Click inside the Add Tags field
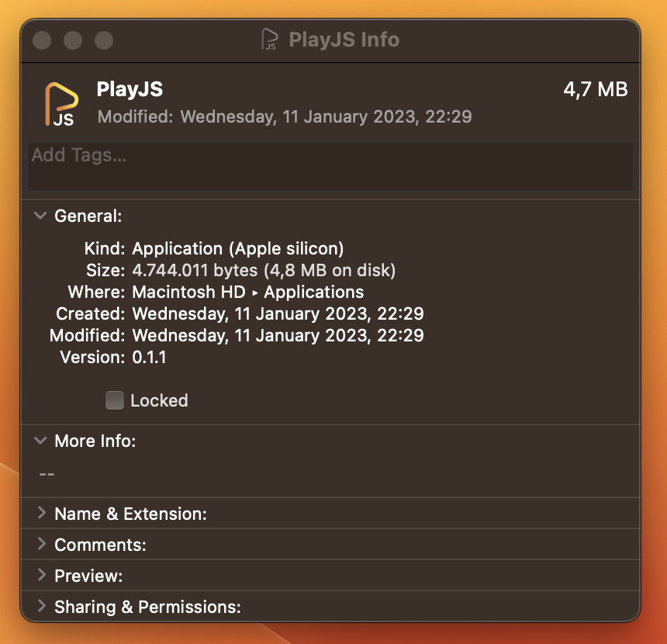667x644 pixels. 330,167
